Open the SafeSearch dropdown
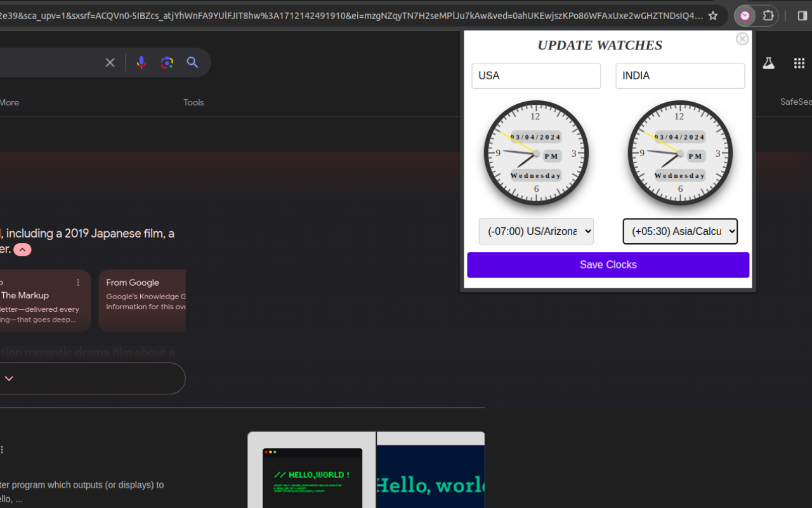The image size is (812, 508). 796,102
